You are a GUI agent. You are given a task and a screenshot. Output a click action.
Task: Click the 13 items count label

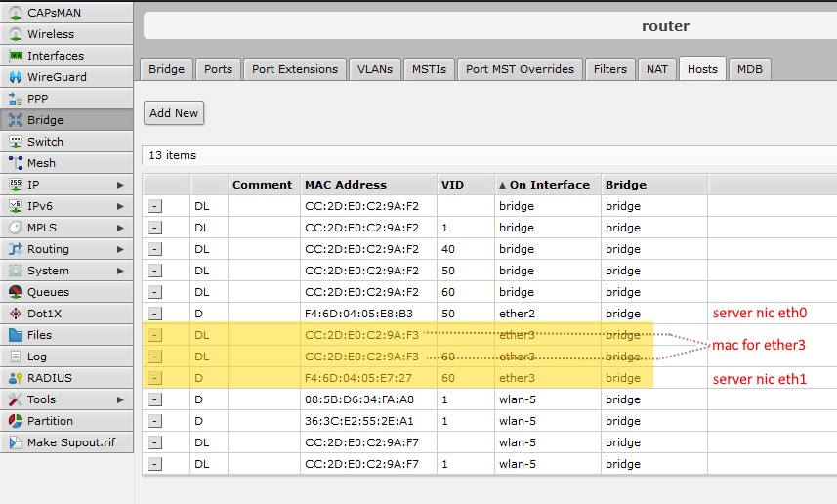coord(173,155)
